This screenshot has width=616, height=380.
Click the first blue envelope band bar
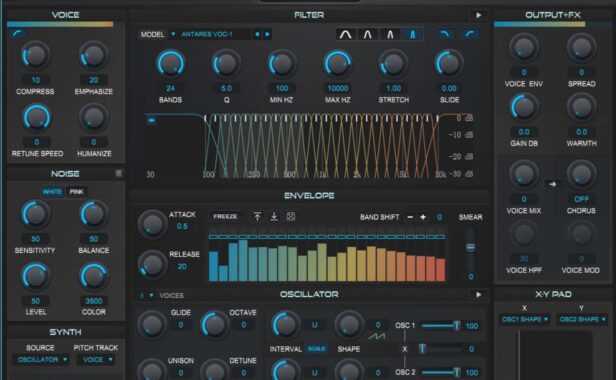tap(213, 266)
